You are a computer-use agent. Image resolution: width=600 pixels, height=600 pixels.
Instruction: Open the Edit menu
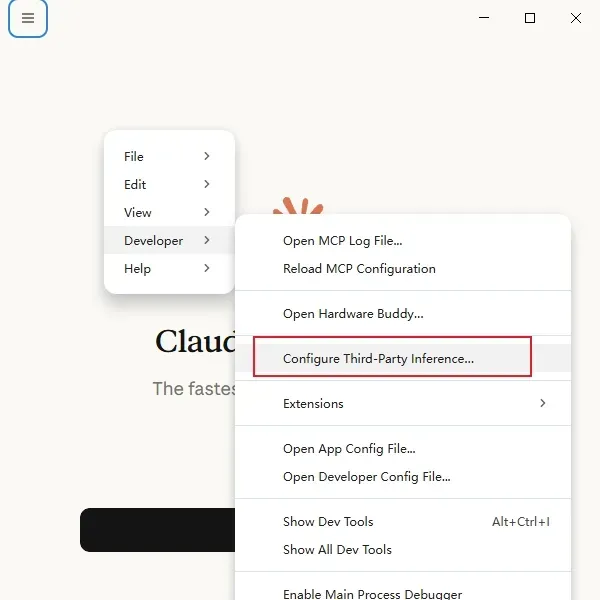tap(169, 184)
